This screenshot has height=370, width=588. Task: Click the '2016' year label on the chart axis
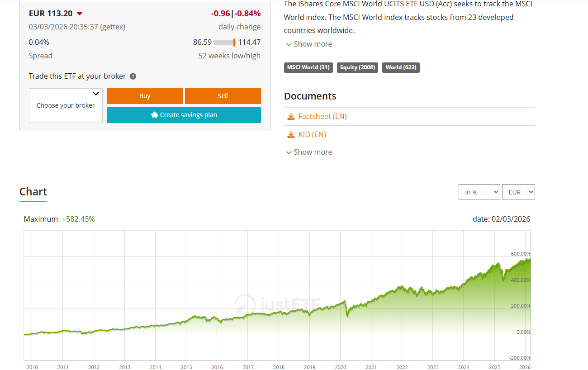pyautogui.click(x=217, y=367)
